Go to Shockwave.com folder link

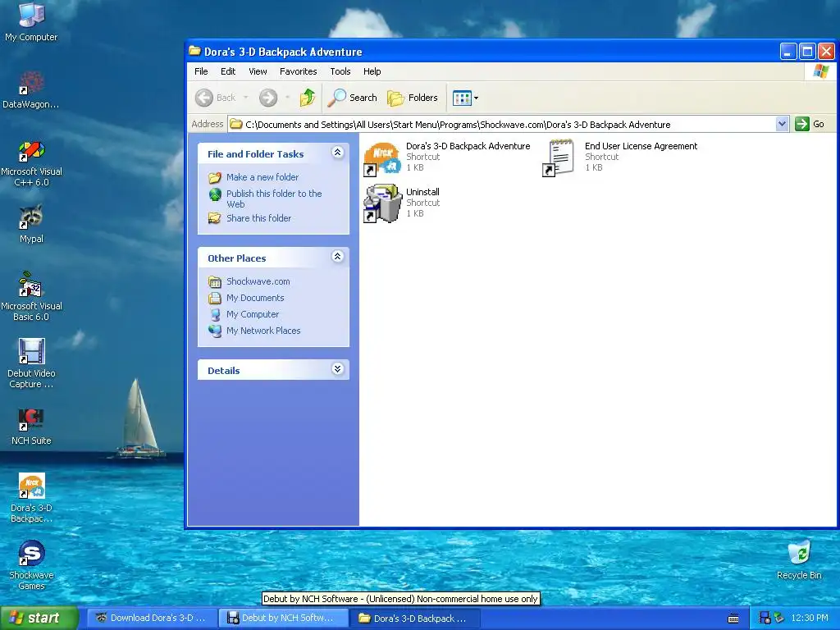pyautogui.click(x=258, y=281)
